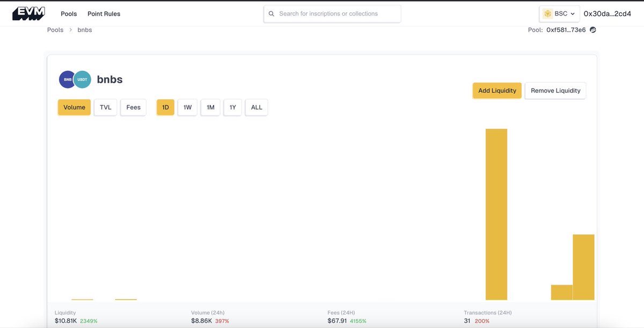The image size is (644, 328).
Task: Click the BNB token icon
Action: [x=68, y=79]
